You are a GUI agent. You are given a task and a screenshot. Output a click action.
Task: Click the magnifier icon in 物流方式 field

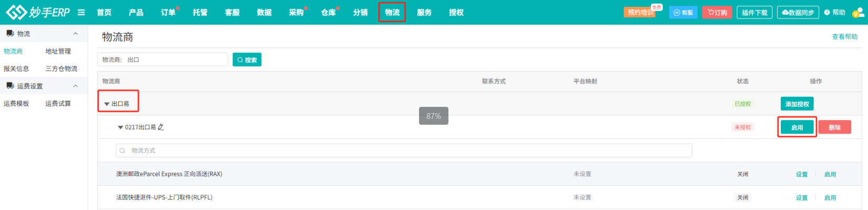[122, 151]
